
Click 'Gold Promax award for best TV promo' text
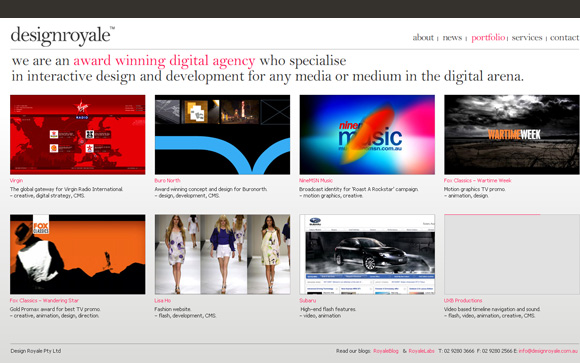coord(55,309)
